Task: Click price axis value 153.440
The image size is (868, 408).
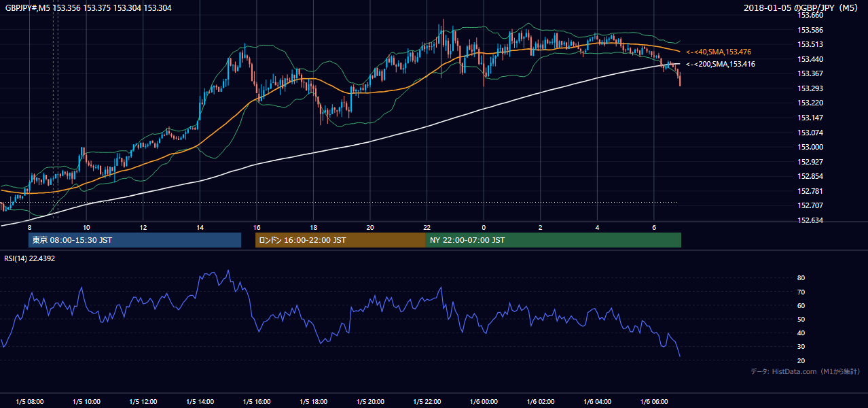Action: [810, 59]
